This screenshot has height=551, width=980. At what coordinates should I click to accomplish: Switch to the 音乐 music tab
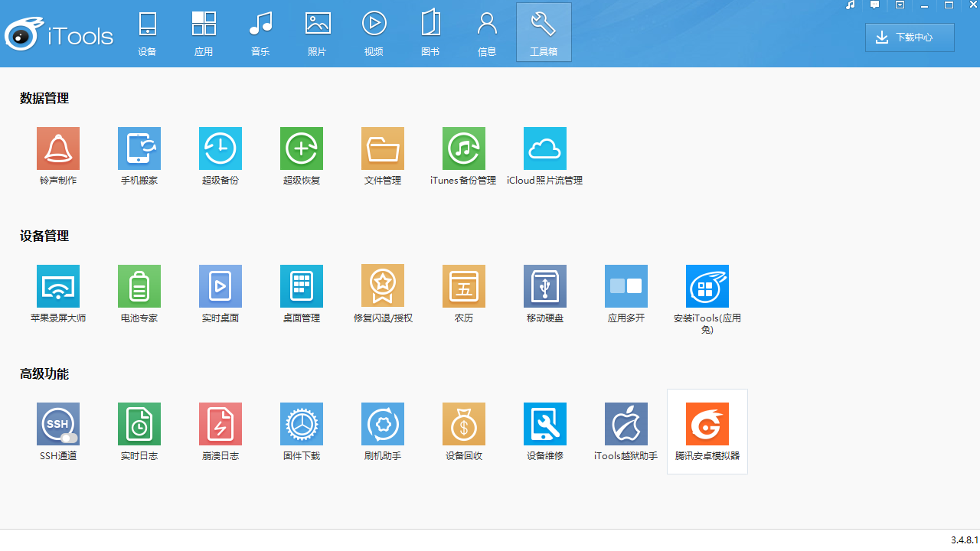click(260, 31)
